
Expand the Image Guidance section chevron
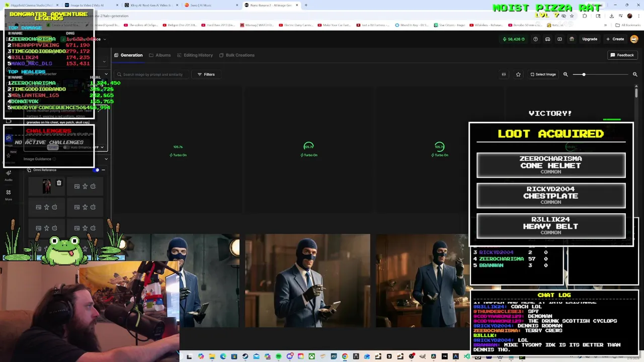click(106, 159)
